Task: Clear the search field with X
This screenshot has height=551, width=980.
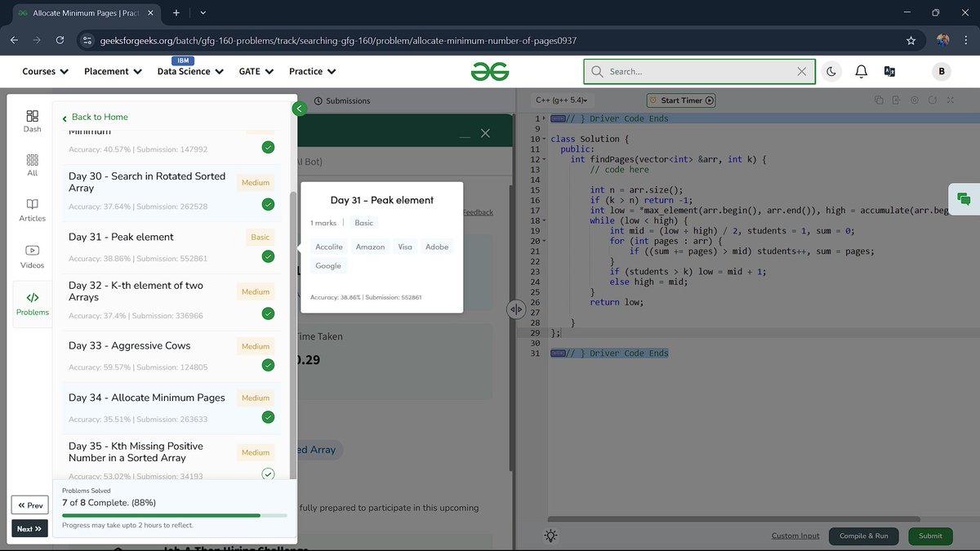Action: [x=801, y=72]
